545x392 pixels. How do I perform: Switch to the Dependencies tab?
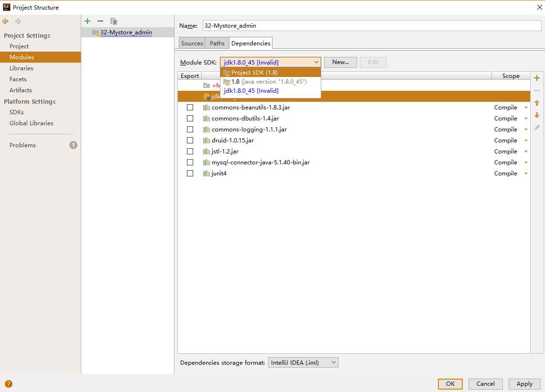[x=251, y=43]
